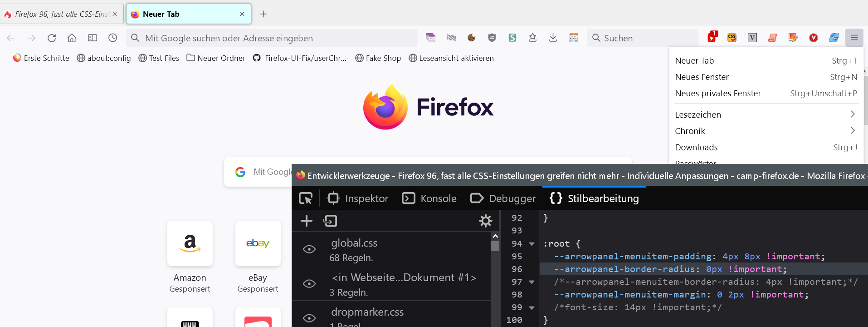Switch to the Debugger tab
The height and width of the screenshot is (327, 868).
pyautogui.click(x=503, y=198)
